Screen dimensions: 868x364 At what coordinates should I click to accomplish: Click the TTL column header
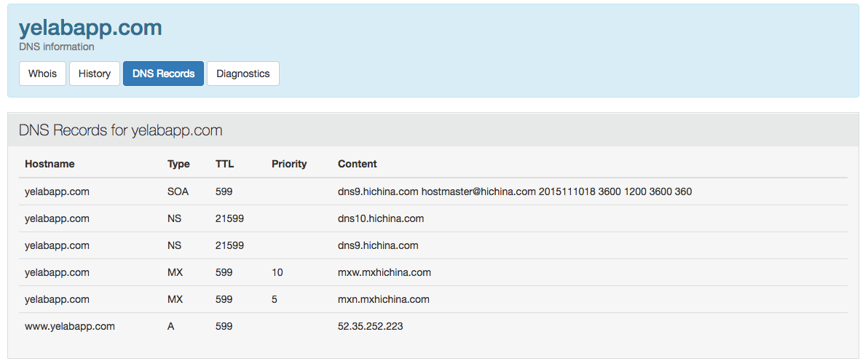224,164
